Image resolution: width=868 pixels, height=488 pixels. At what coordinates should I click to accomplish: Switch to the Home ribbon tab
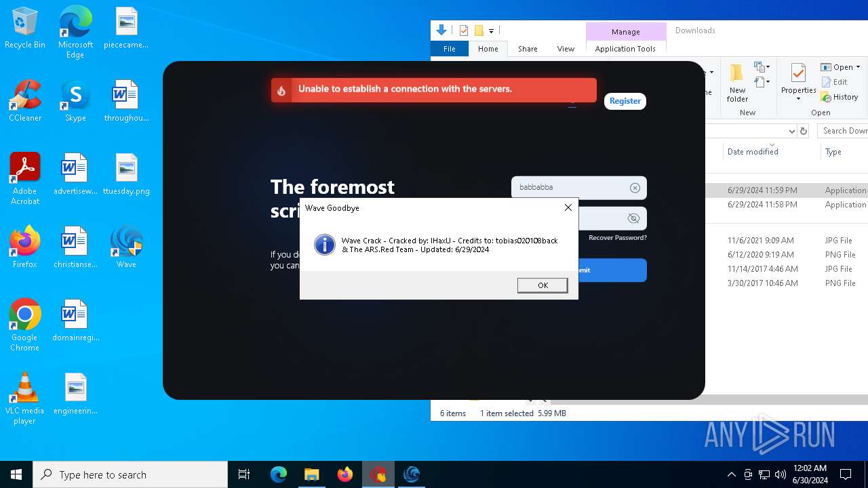[x=488, y=49]
